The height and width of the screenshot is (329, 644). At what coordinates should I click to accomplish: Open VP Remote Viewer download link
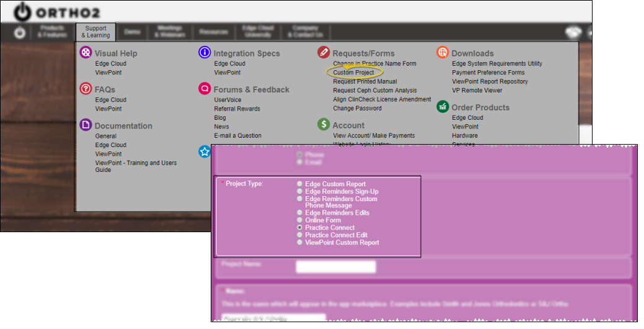(x=477, y=91)
